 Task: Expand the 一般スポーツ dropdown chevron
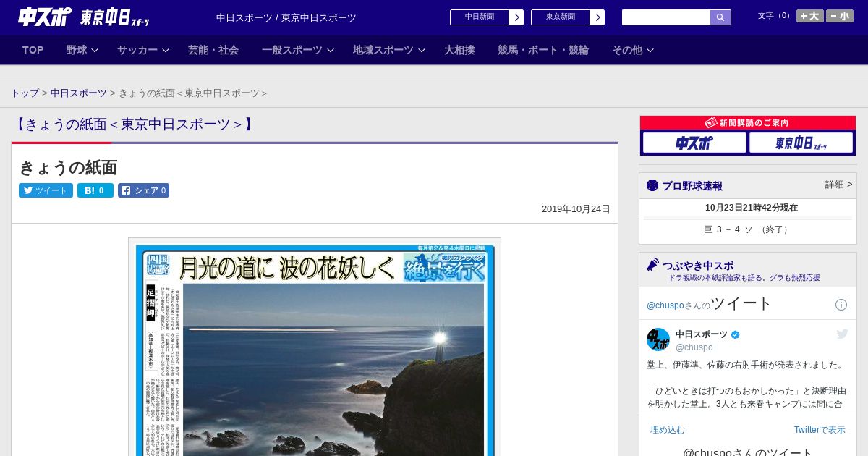pyautogui.click(x=331, y=50)
